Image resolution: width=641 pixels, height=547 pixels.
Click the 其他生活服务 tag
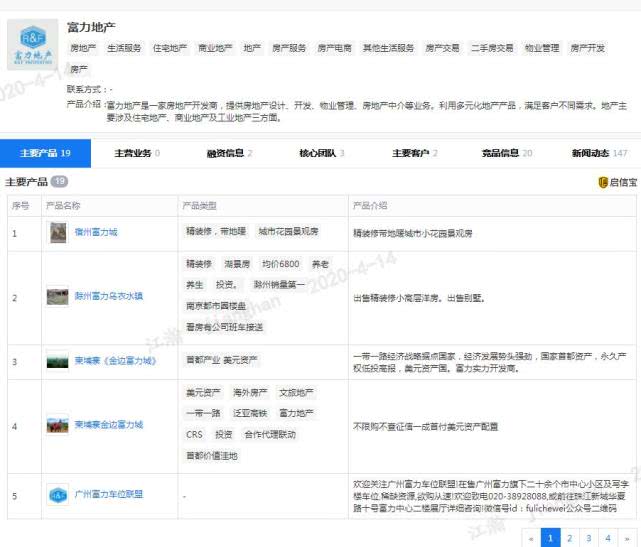[x=388, y=48]
